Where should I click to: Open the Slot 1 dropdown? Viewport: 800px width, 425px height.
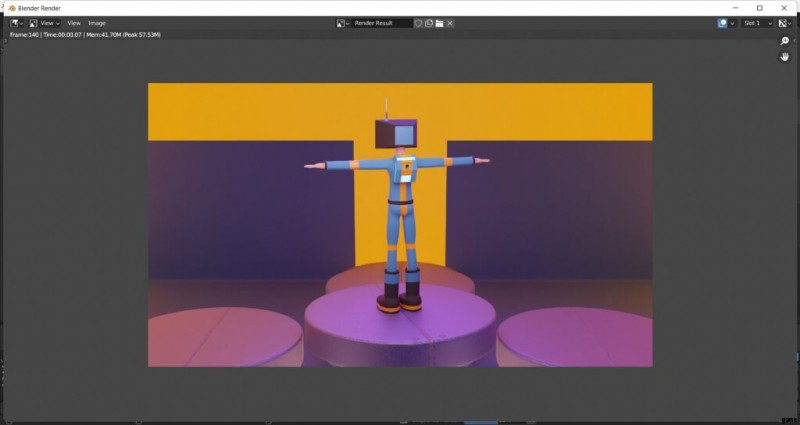pos(756,23)
